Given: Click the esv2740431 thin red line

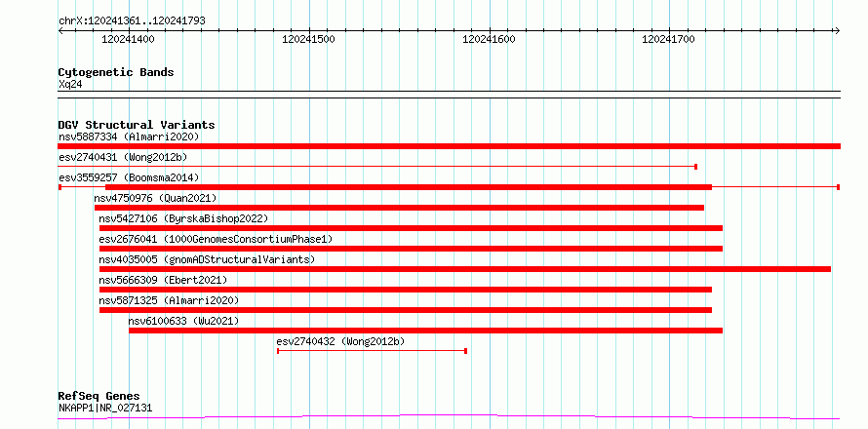Looking at the screenshot, I should click(377, 166).
